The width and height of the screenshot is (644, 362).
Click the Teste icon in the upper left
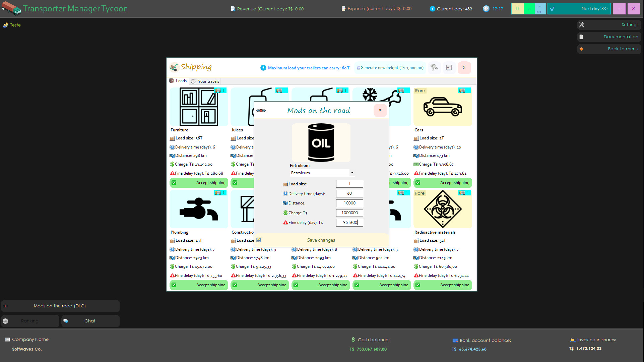(6, 25)
